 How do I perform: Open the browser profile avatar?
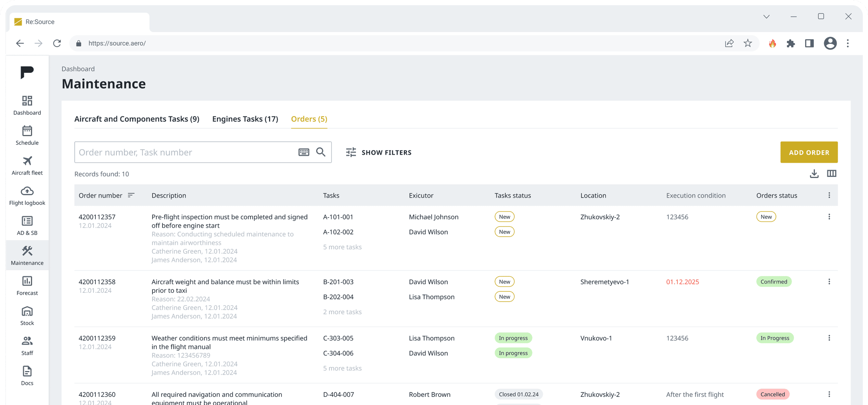830,43
